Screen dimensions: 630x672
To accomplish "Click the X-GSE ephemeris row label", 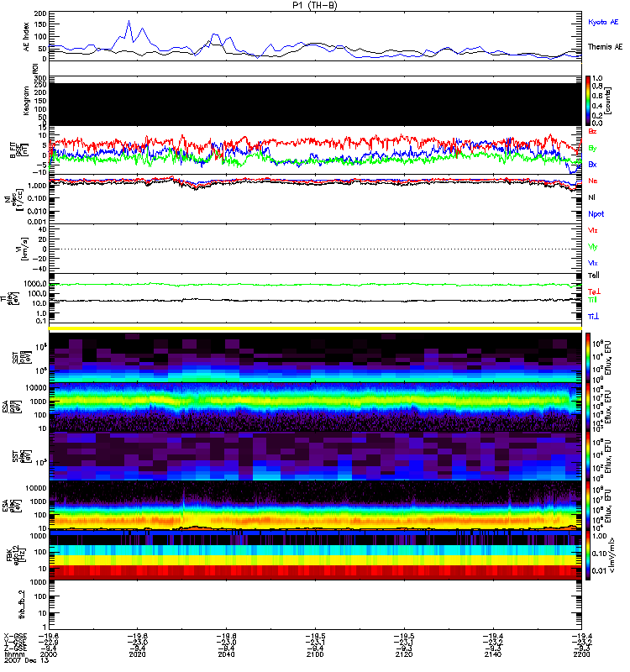I will 15,637.
